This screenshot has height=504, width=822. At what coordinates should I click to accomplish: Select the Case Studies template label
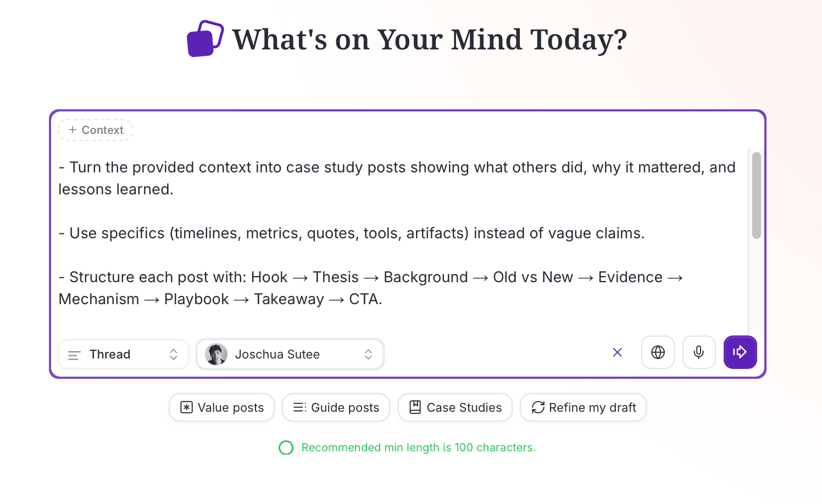[x=464, y=407]
